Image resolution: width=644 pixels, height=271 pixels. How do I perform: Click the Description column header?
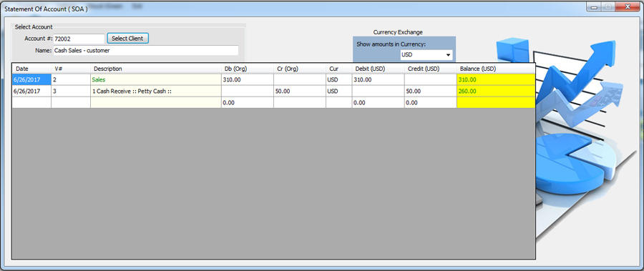pyautogui.click(x=156, y=69)
